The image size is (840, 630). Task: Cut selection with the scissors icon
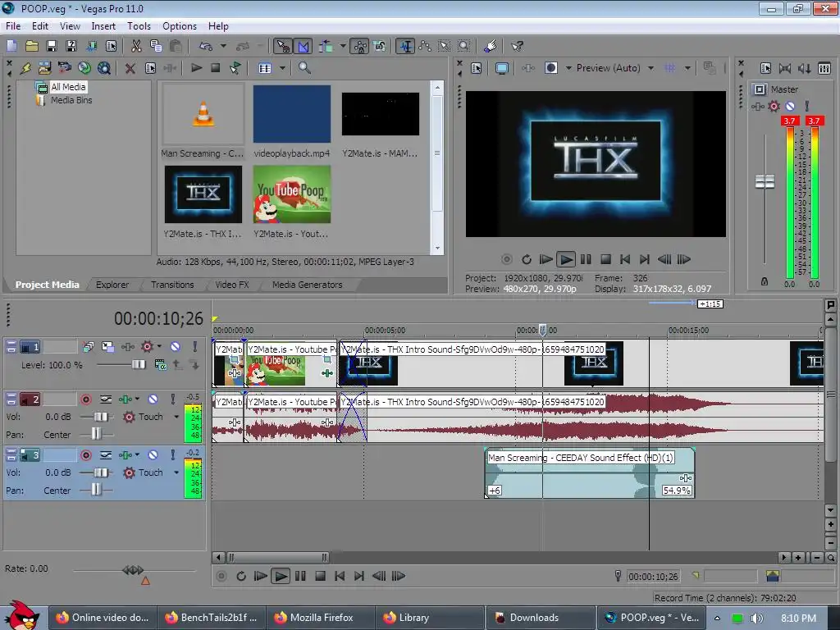[x=137, y=46]
